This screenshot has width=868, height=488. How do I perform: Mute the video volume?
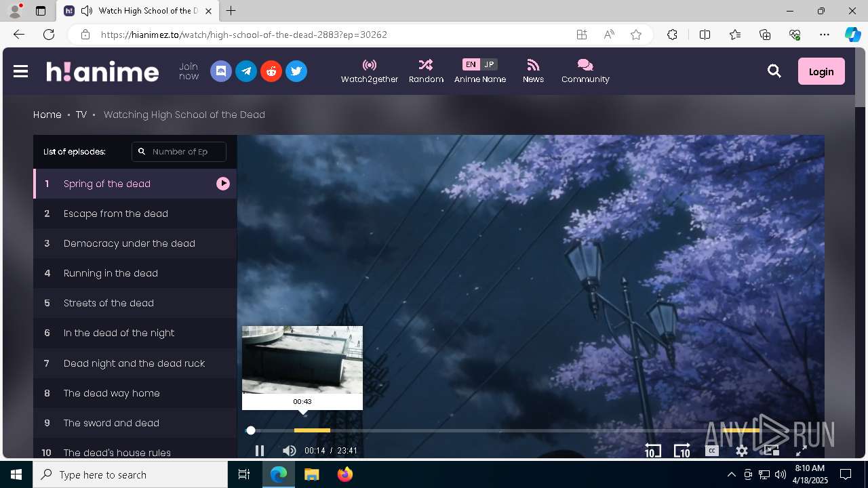point(290,451)
